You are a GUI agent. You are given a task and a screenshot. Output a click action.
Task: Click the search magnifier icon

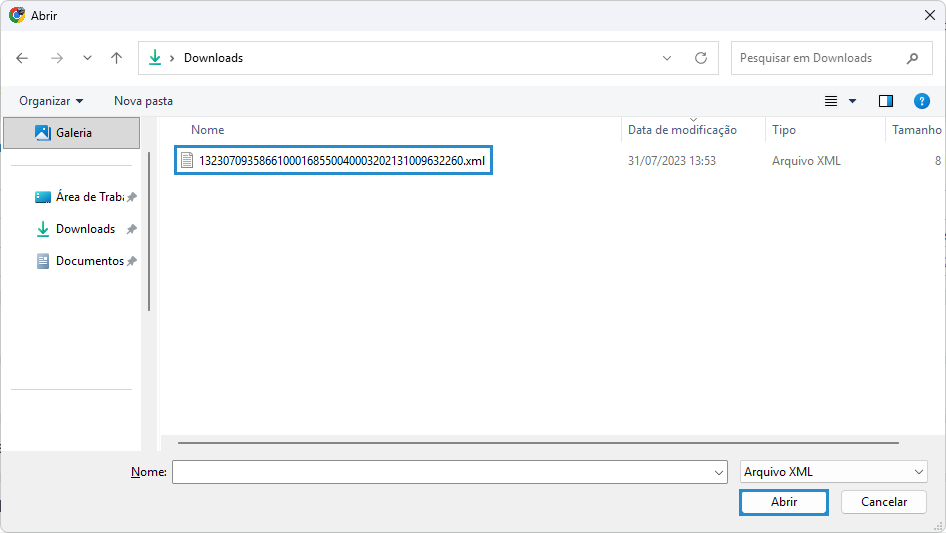912,58
